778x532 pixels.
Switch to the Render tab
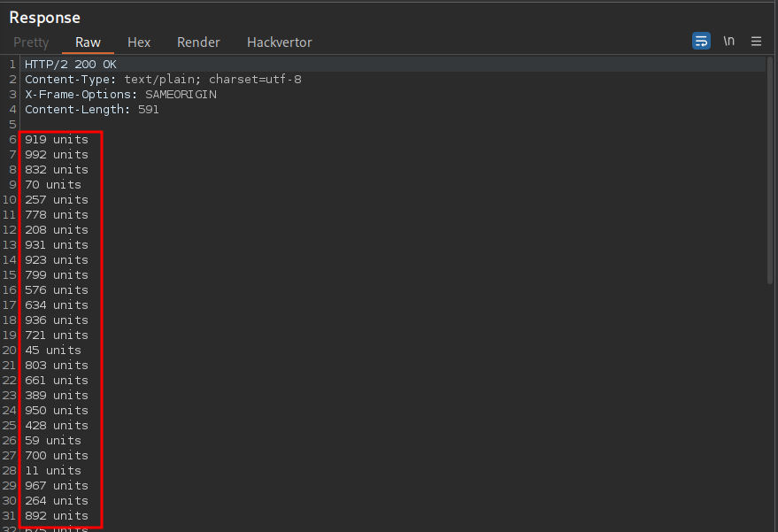[198, 42]
